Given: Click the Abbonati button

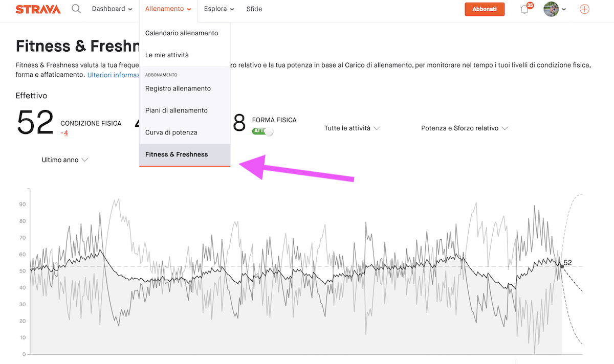Looking at the screenshot, I should point(485,9).
